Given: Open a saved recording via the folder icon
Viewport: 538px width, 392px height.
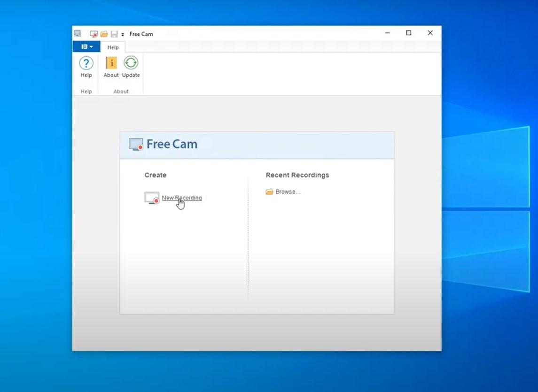Looking at the screenshot, I should pos(103,33).
